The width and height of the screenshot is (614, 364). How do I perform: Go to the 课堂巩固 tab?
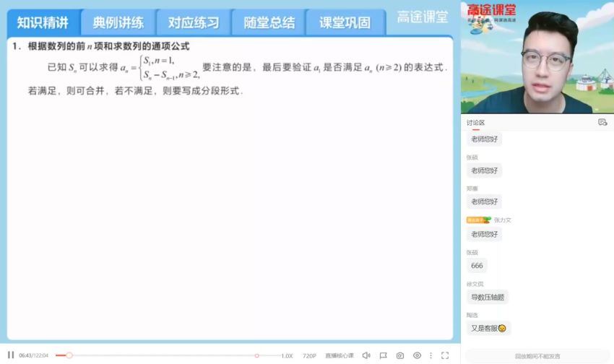(345, 22)
